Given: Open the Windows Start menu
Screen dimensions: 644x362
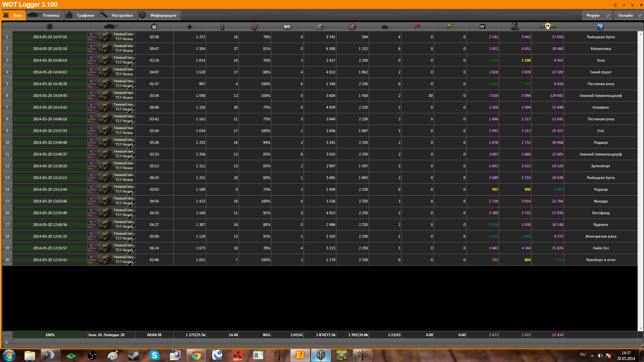Looking at the screenshot, I should coord(9,355).
